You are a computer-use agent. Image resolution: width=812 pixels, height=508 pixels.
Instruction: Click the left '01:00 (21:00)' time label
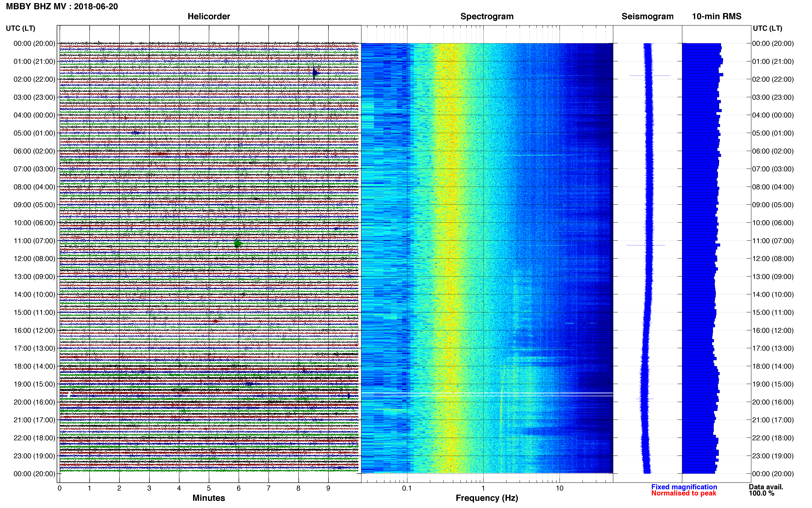(x=34, y=62)
